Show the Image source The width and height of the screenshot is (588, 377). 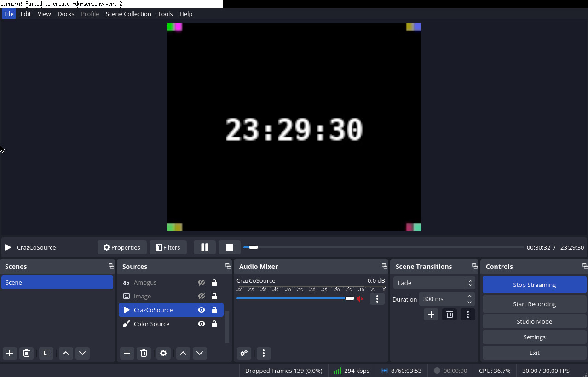(202, 296)
